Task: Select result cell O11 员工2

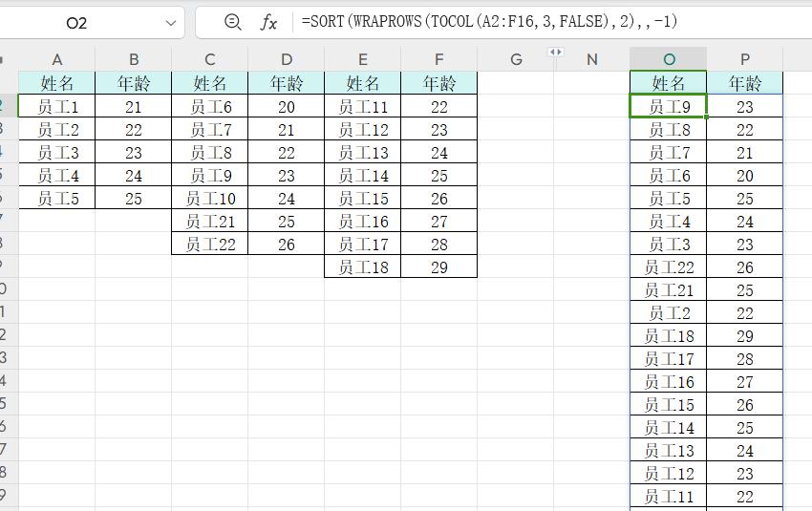Action: (669, 312)
